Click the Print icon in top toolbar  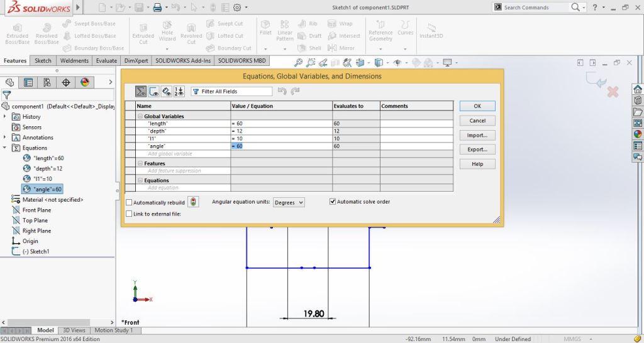(x=157, y=8)
